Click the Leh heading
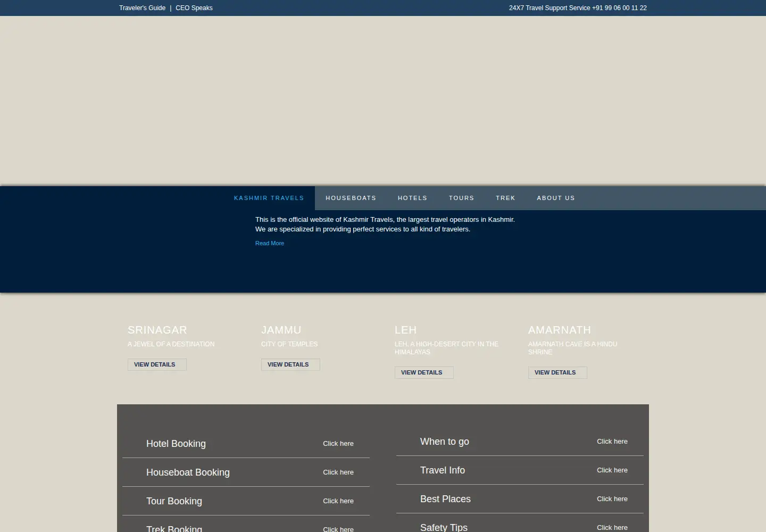766x532 pixels. 406,330
